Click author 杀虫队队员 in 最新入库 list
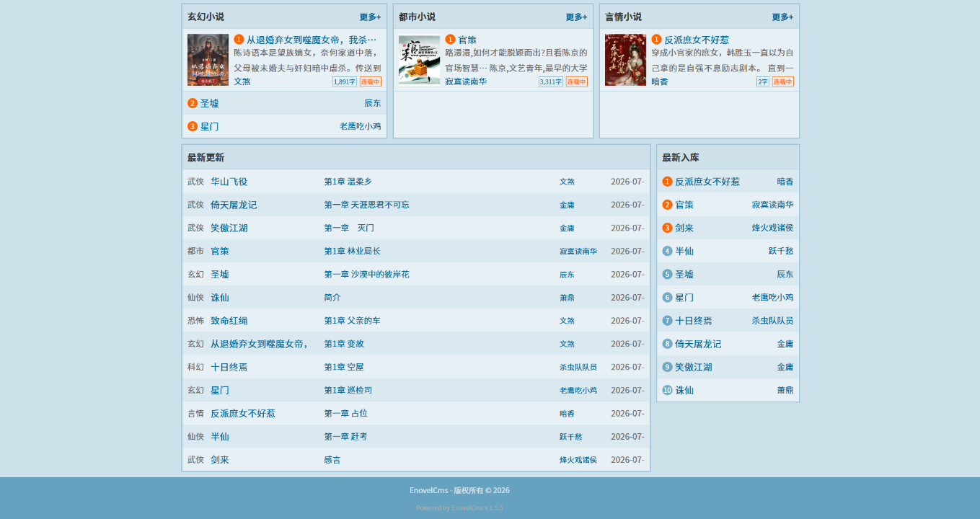 pos(772,320)
